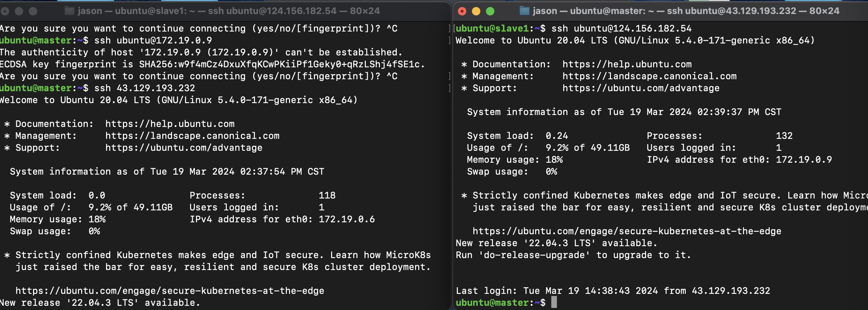This screenshot has height=310, width=868.
Task: Click the title text 'ubuntu@slave1: ~ — ssh ubuntu@124.156.182.54'
Action: tap(226, 11)
